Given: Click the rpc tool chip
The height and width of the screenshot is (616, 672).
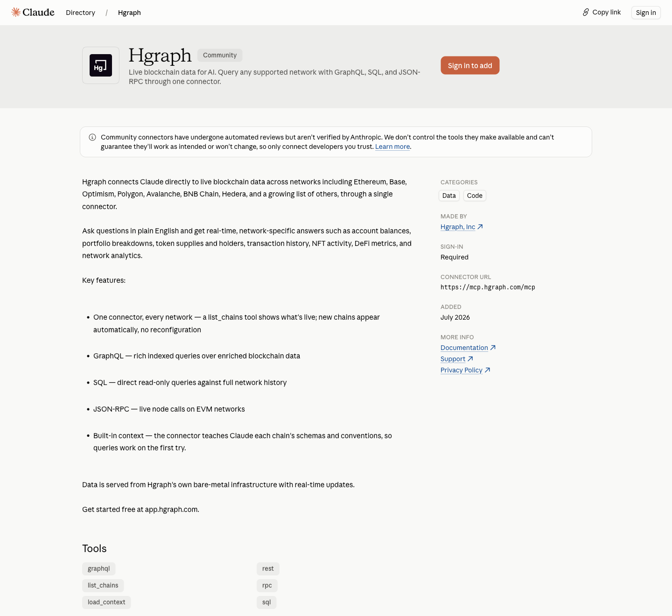Looking at the screenshot, I should pyautogui.click(x=267, y=585).
